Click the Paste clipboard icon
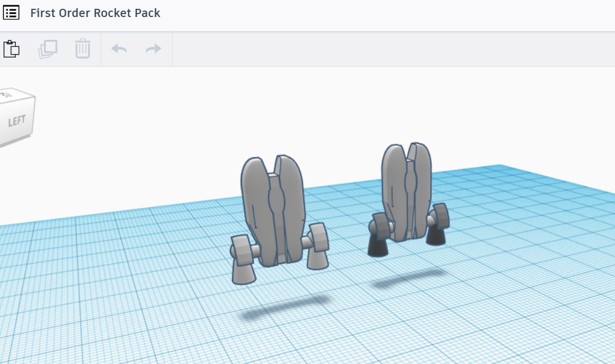This screenshot has height=364, width=615. tap(11, 49)
